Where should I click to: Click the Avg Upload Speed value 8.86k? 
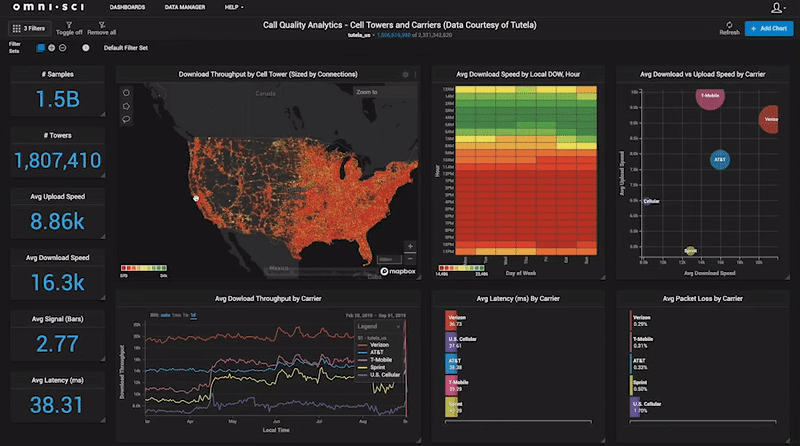click(x=57, y=221)
